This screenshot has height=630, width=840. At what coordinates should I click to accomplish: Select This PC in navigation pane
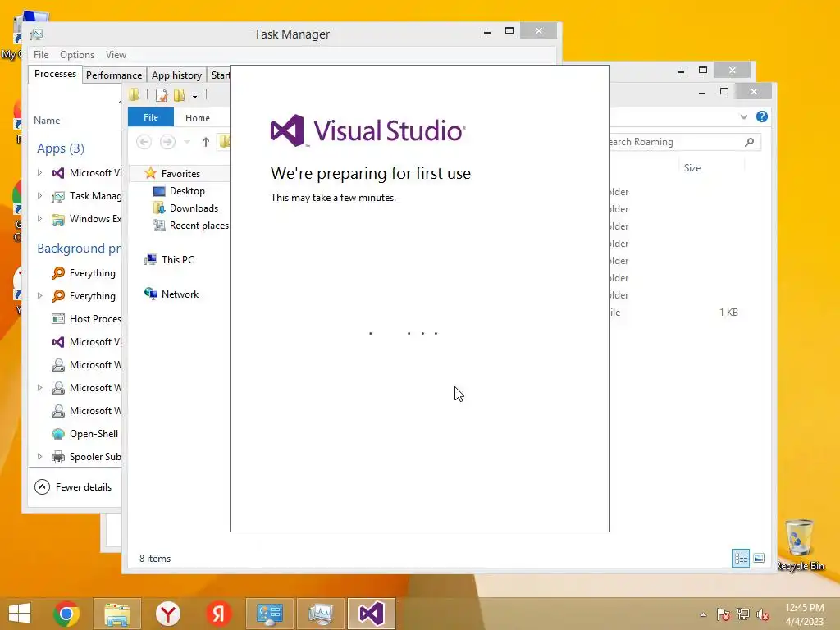point(177,259)
